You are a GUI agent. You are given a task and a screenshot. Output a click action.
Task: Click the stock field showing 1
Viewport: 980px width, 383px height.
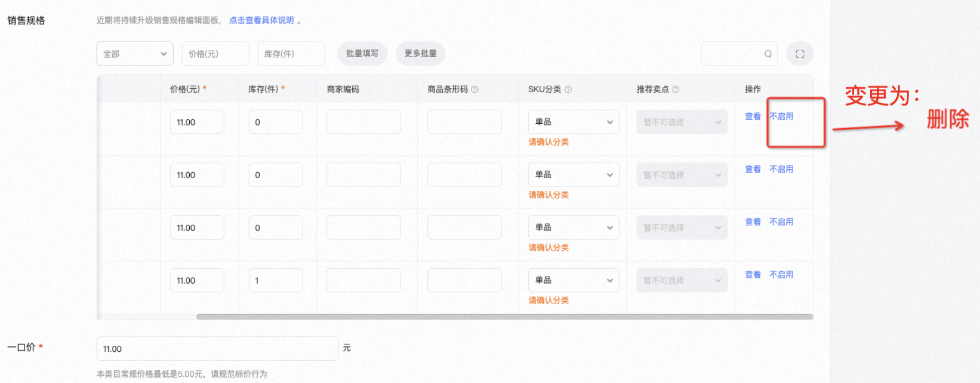click(275, 280)
